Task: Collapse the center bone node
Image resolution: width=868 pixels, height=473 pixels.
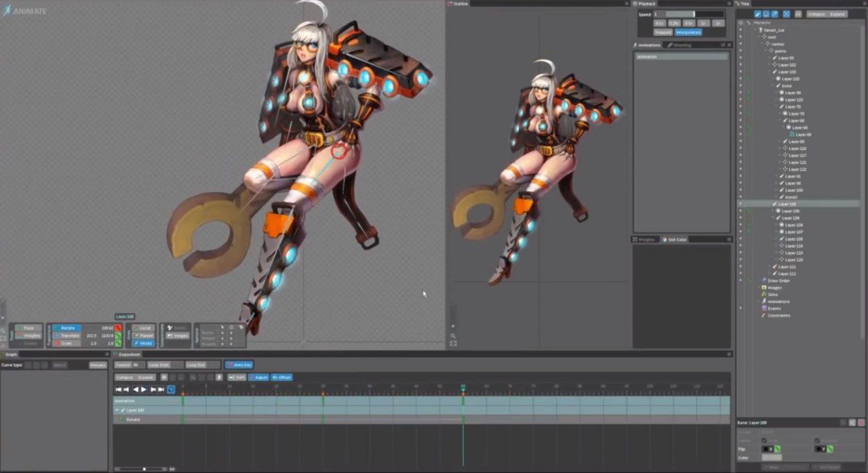Action: click(762, 44)
